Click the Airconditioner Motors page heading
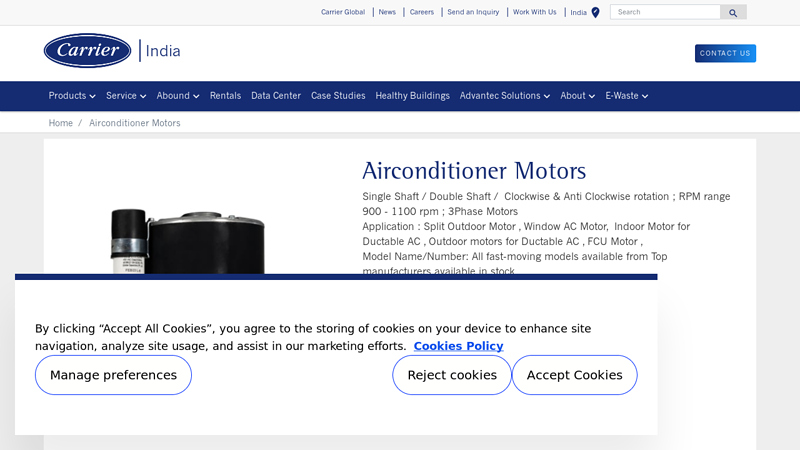The height and width of the screenshot is (450, 800). click(x=474, y=170)
